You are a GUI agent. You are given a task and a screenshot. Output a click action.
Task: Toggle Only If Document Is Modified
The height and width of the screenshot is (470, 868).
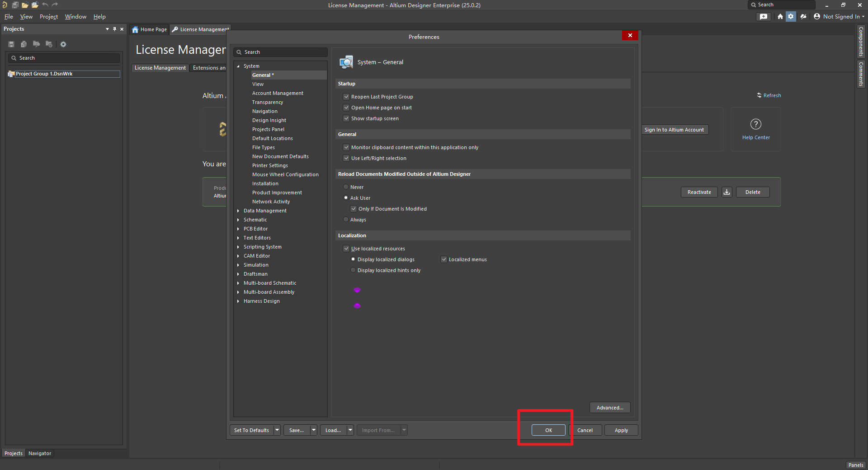pos(354,209)
